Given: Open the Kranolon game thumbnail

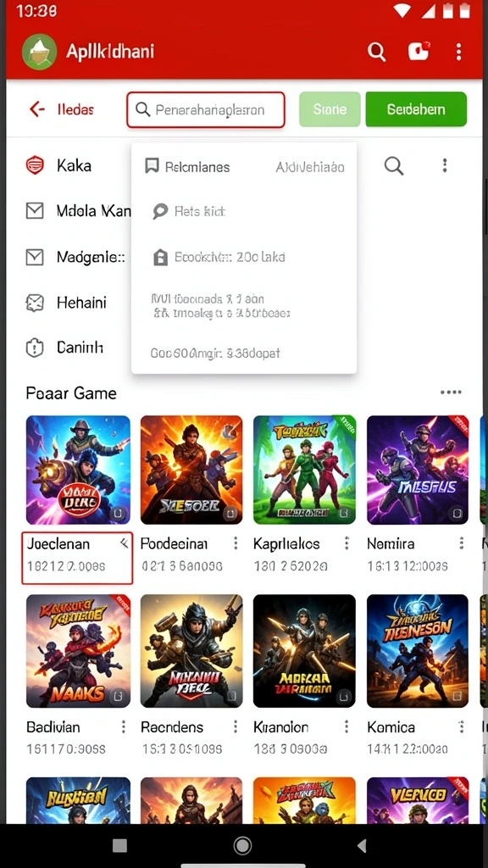Looking at the screenshot, I should pos(305,651).
